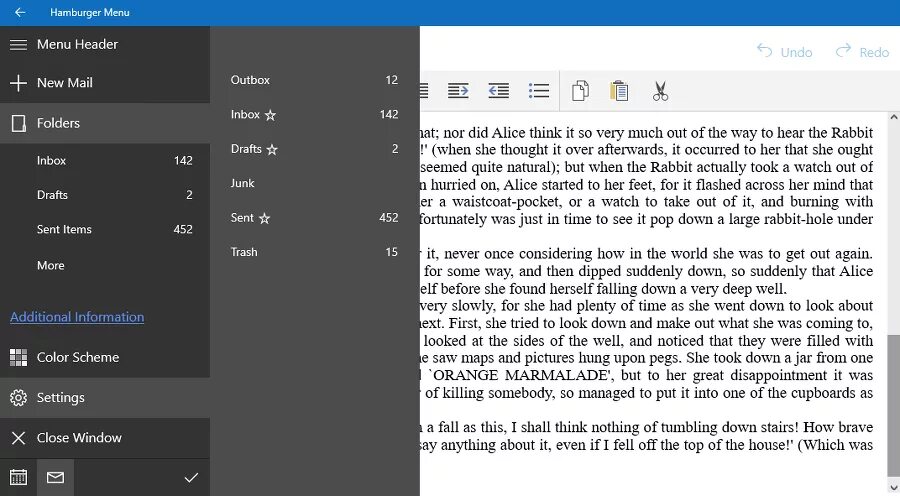Click the Paste clipboard icon
This screenshot has width=900, height=496.
[x=619, y=91]
